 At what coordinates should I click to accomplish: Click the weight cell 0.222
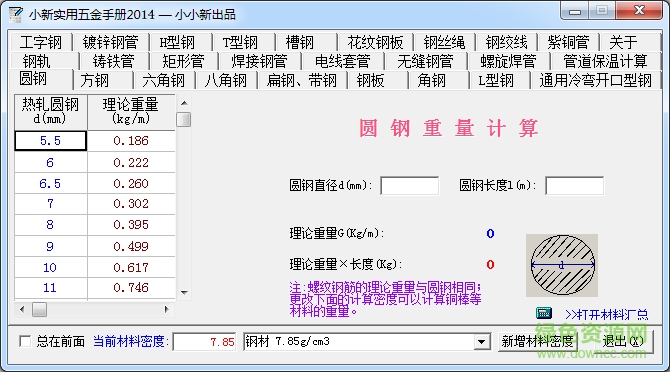click(131, 162)
